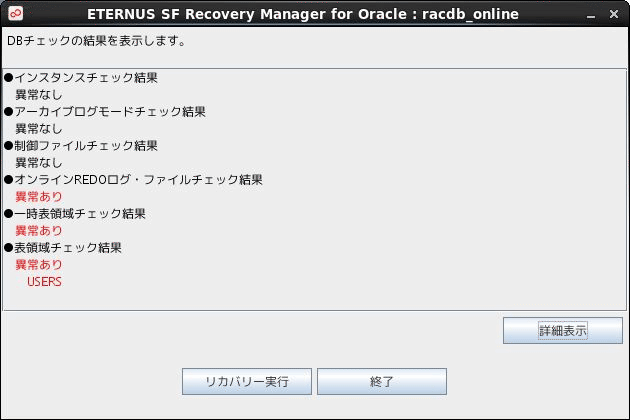Viewport: 630px width, 420px height.
Task: Minimize the Recovery Manager window
Action: [591, 15]
